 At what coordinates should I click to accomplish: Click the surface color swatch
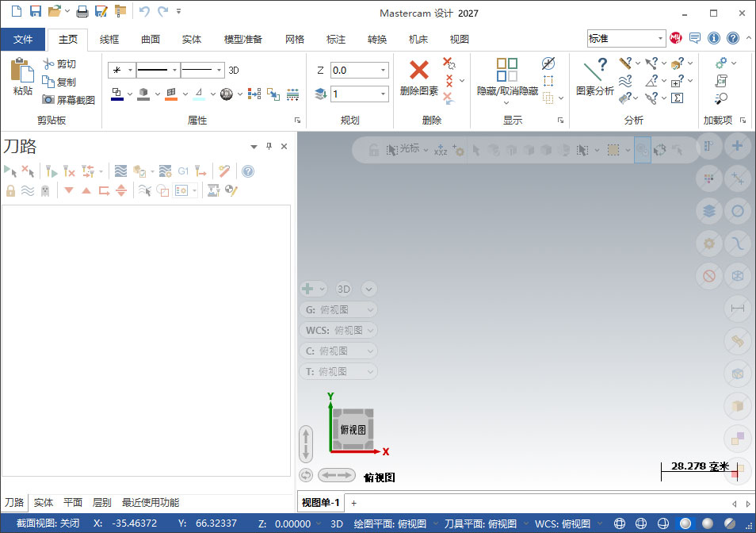point(171,94)
